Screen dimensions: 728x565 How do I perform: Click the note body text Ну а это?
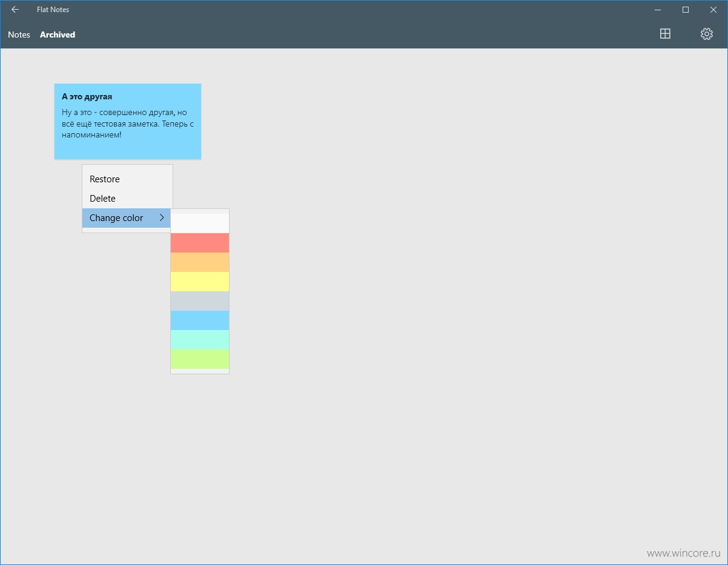128,124
